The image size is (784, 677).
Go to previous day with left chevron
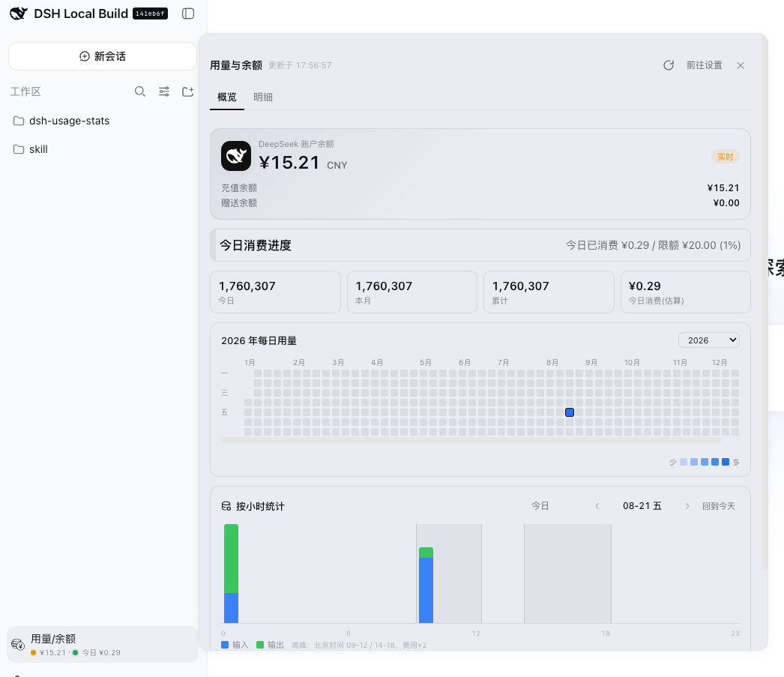[x=597, y=506]
